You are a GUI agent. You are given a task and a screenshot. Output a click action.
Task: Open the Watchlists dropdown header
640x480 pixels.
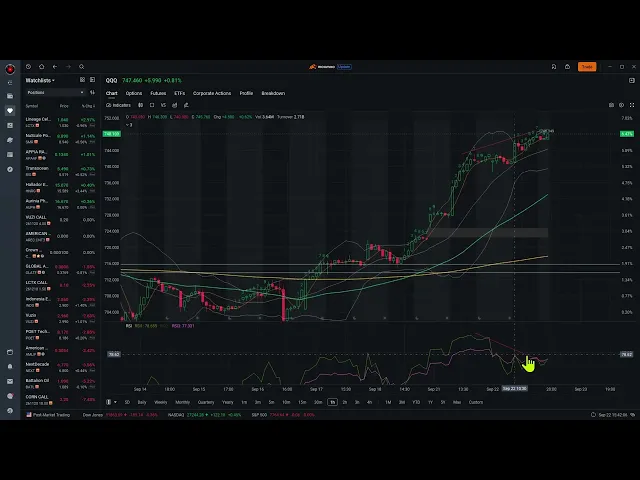[40, 80]
